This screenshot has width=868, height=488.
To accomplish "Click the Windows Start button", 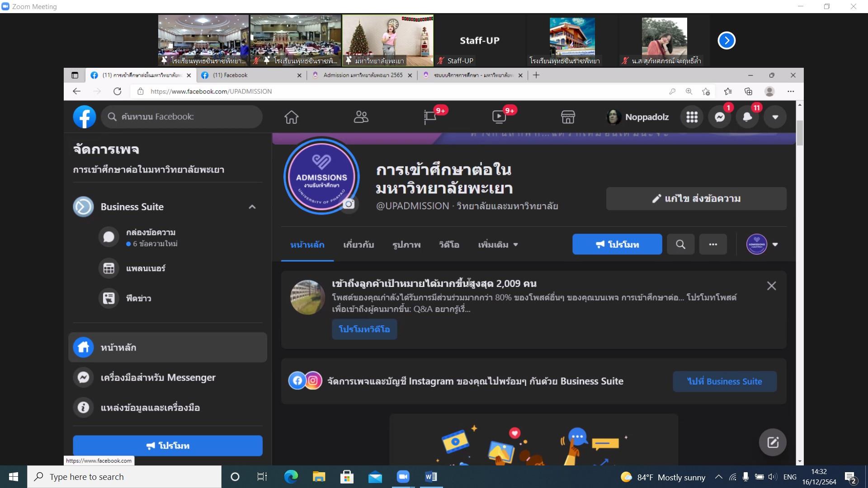I will click(14, 477).
